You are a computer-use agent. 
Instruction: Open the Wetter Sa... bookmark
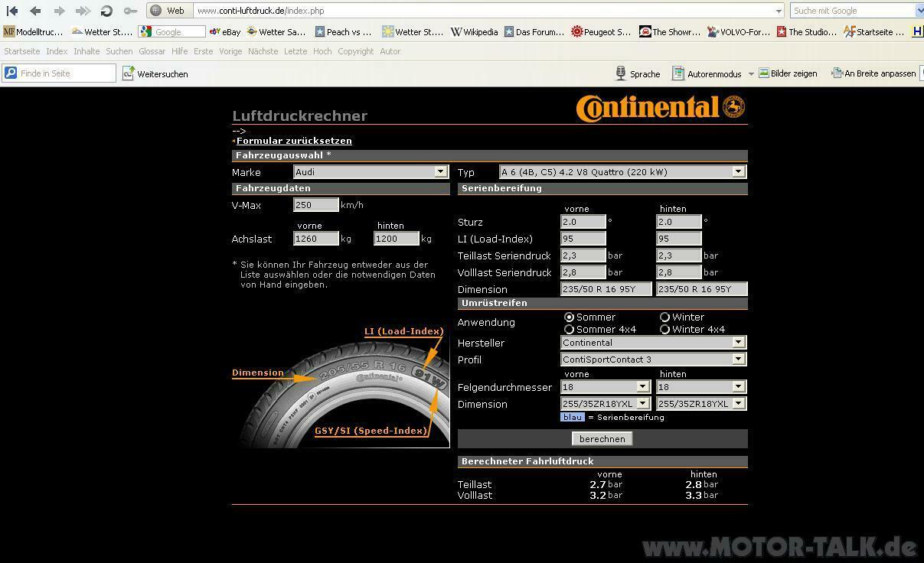pos(276,31)
